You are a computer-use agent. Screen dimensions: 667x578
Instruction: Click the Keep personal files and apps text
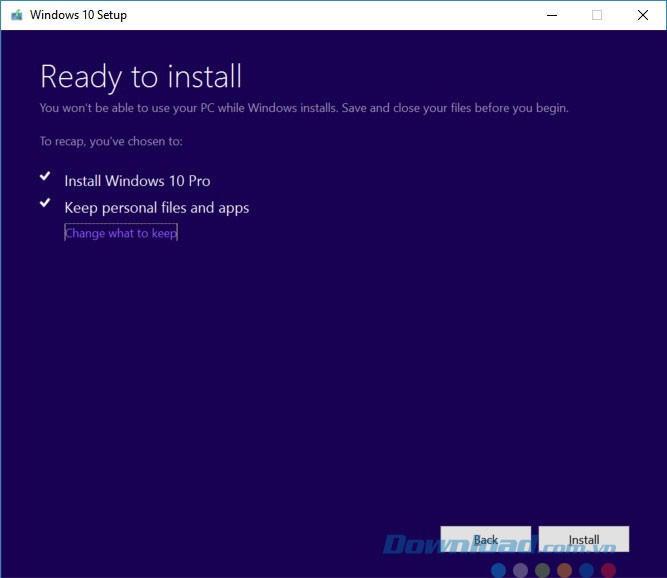[157, 208]
